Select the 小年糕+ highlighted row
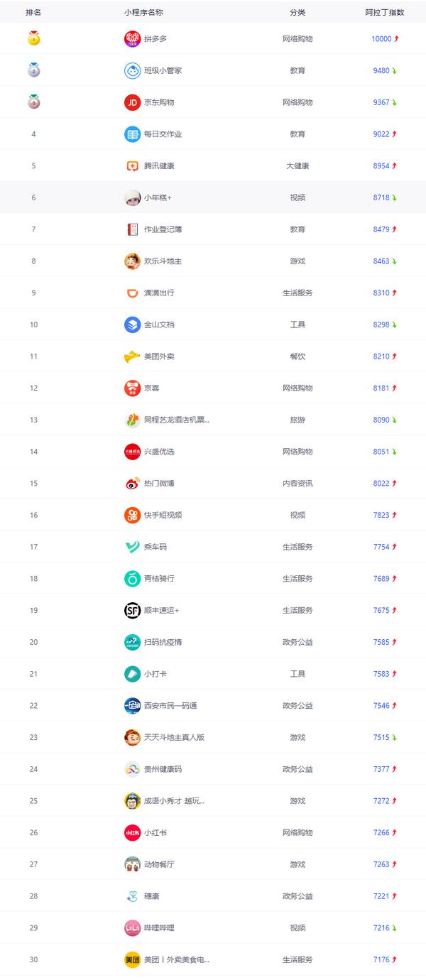This screenshot has width=426, height=980. [213, 197]
